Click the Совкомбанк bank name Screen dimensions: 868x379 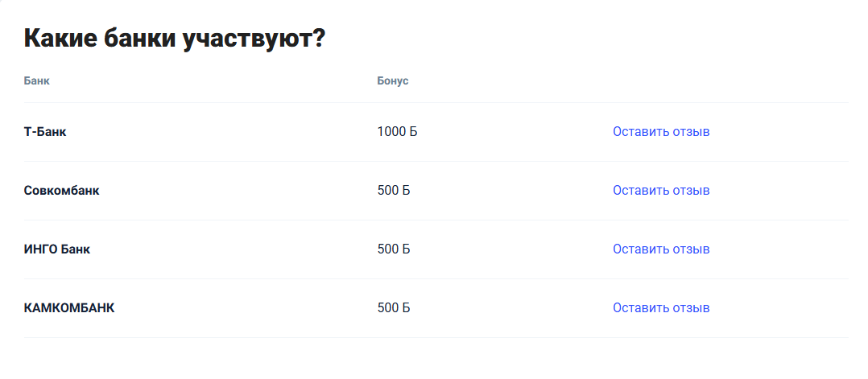pos(62,191)
